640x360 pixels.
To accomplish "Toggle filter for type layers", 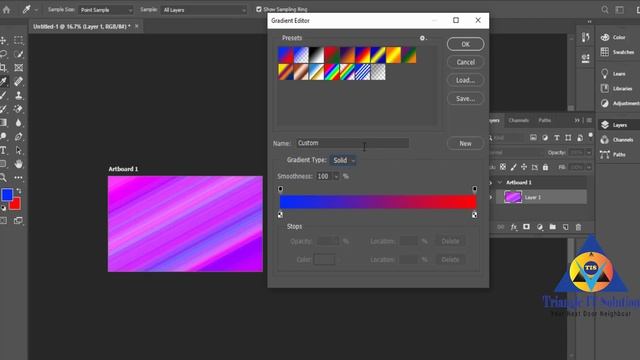I will point(557,138).
